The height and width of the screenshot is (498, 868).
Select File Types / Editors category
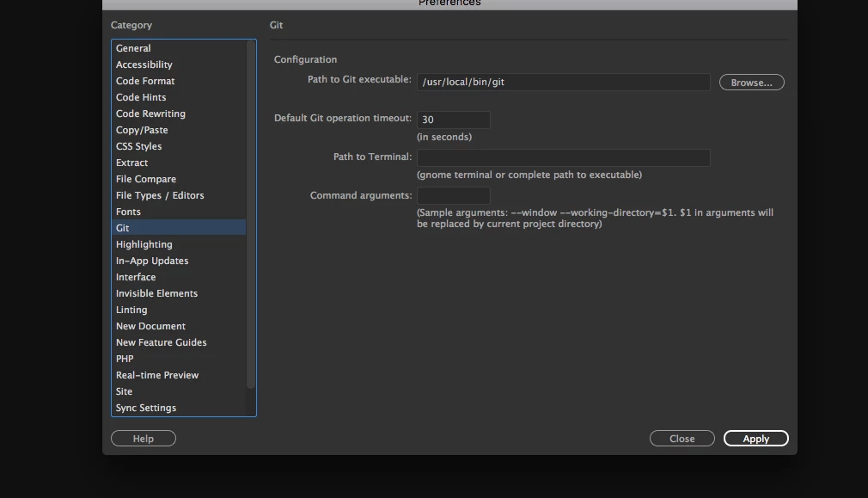(178, 195)
